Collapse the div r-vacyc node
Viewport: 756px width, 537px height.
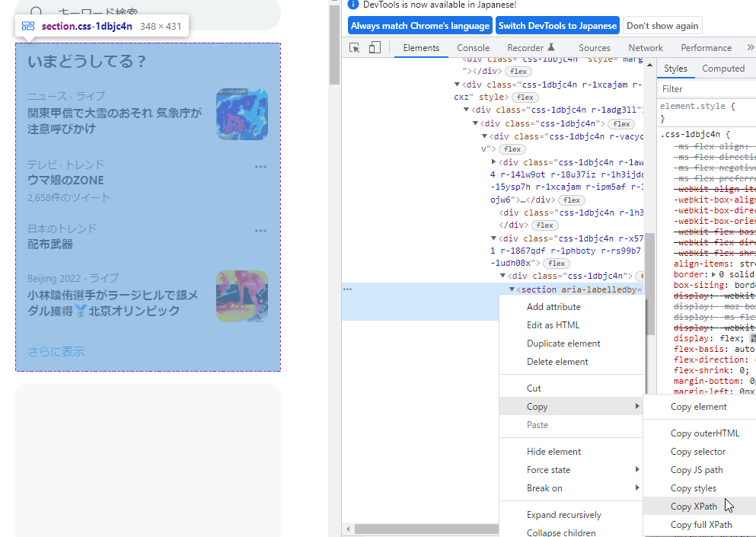[x=484, y=136]
